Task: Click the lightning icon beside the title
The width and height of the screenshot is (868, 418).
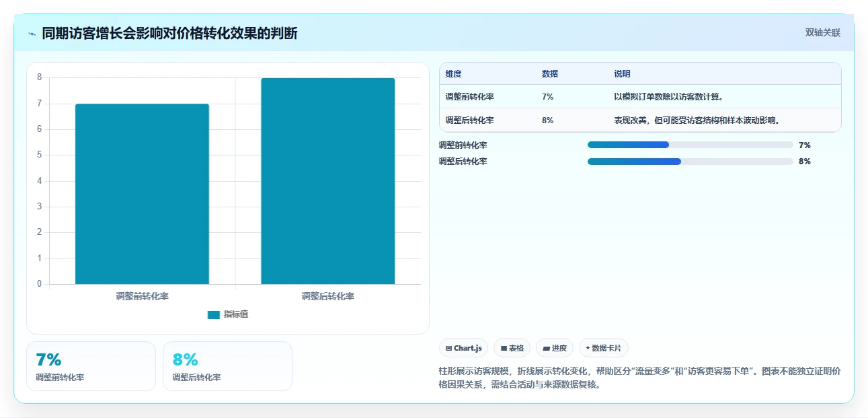Action: tap(32, 34)
